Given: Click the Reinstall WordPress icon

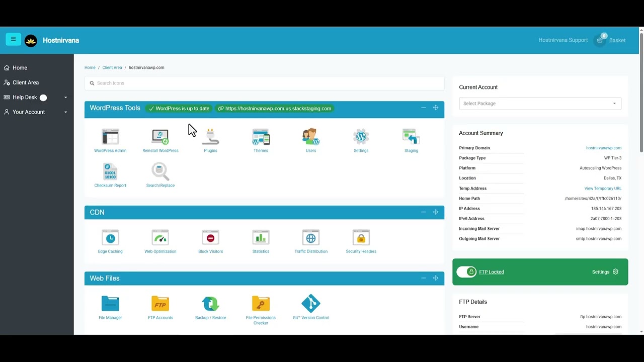Looking at the screenshot, I should click(x=160, y=137).
